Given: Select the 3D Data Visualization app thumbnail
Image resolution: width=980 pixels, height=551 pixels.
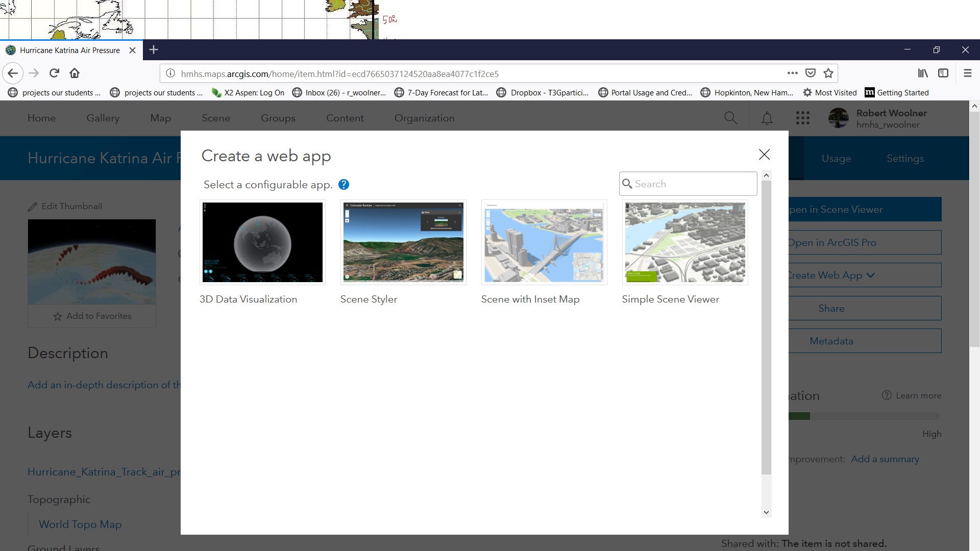Looking at the screenshot, I should [x=262, y=242].
